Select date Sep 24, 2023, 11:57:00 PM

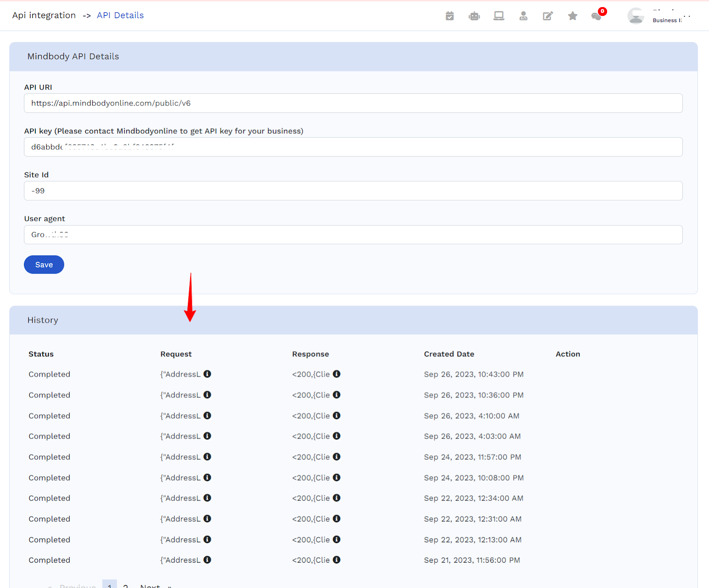point(472,457)
